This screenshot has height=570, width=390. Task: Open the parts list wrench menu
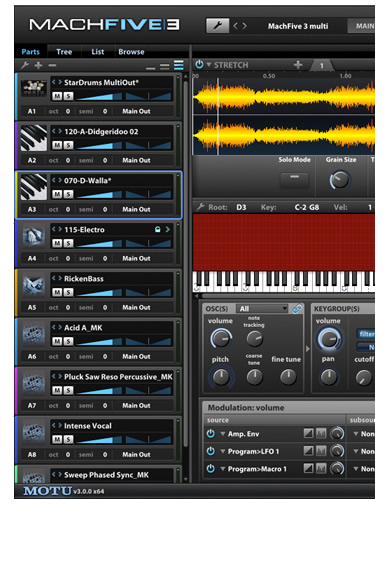point(25,65)
